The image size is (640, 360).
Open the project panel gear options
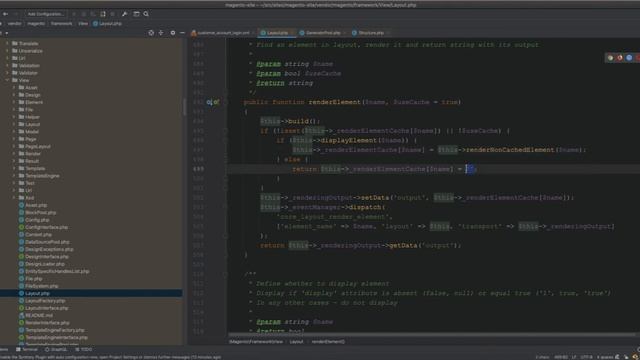point(173,33)
